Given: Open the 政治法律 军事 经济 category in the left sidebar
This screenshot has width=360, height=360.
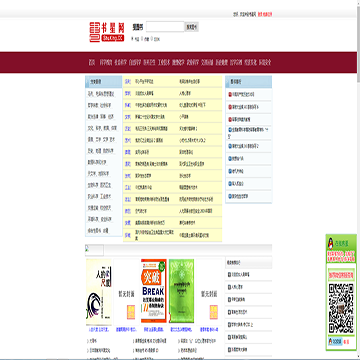Looking at the screenshot, I should tap(101, 117).
